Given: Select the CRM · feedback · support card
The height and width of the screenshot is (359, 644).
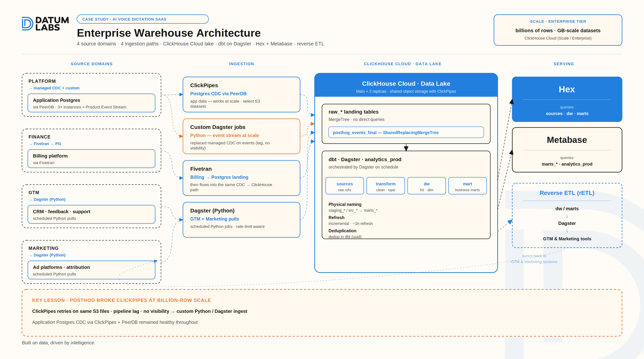Looking at the screenshot, I should coord(91,214).
